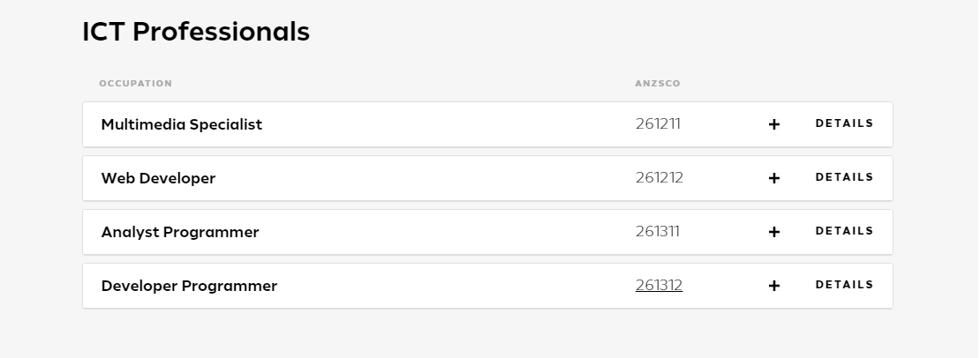This screenshot has width=980, height=358.
Task: Click Analyst Programmer occupation title
Action: click(180, 232)
